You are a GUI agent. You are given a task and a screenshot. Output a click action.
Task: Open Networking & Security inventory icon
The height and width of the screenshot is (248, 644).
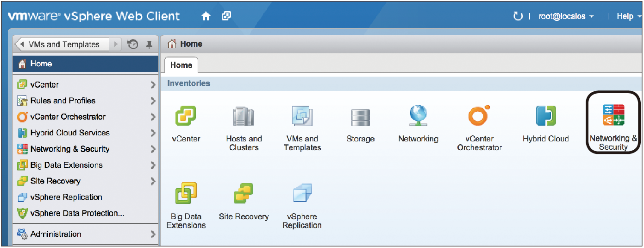pyautogui.click(x=613, y=114)
